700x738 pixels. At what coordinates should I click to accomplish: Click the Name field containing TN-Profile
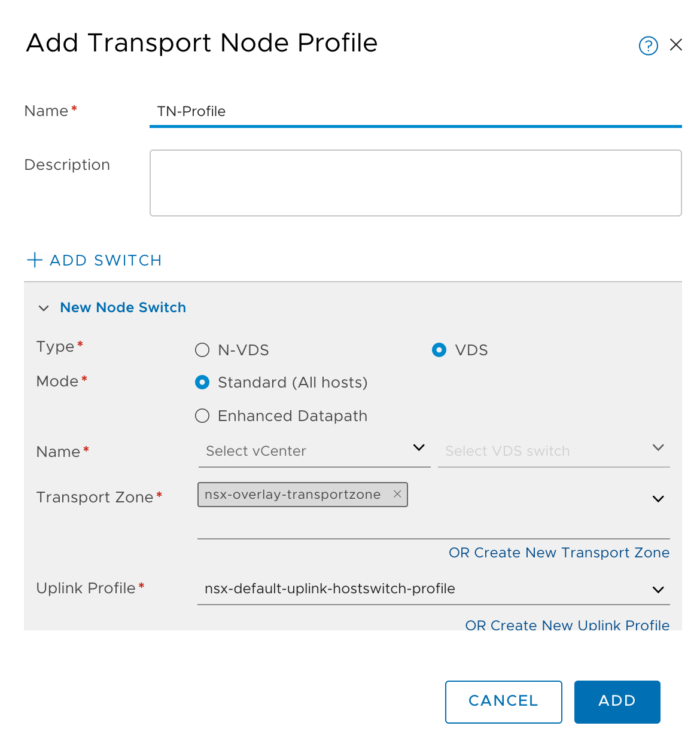click(x=416, y=112)
